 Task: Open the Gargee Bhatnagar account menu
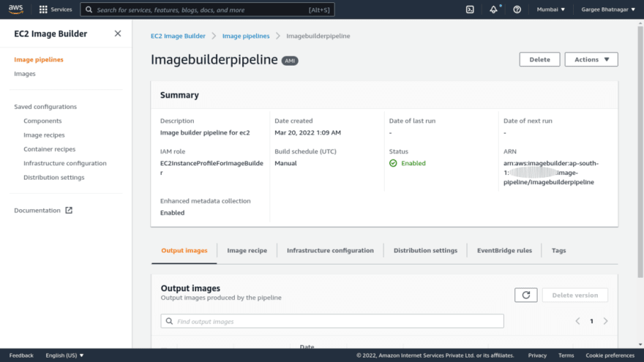click(608, 10)
